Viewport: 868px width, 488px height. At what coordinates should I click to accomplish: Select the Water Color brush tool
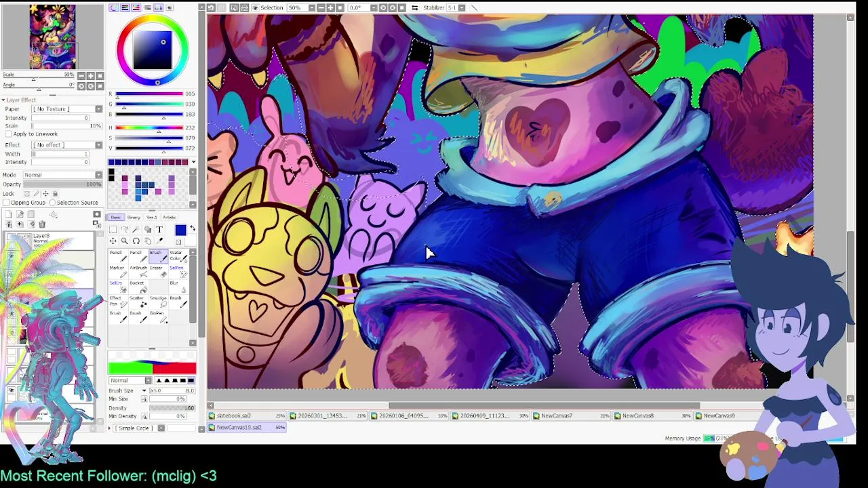pyautogui.click(x=179, y=256)
